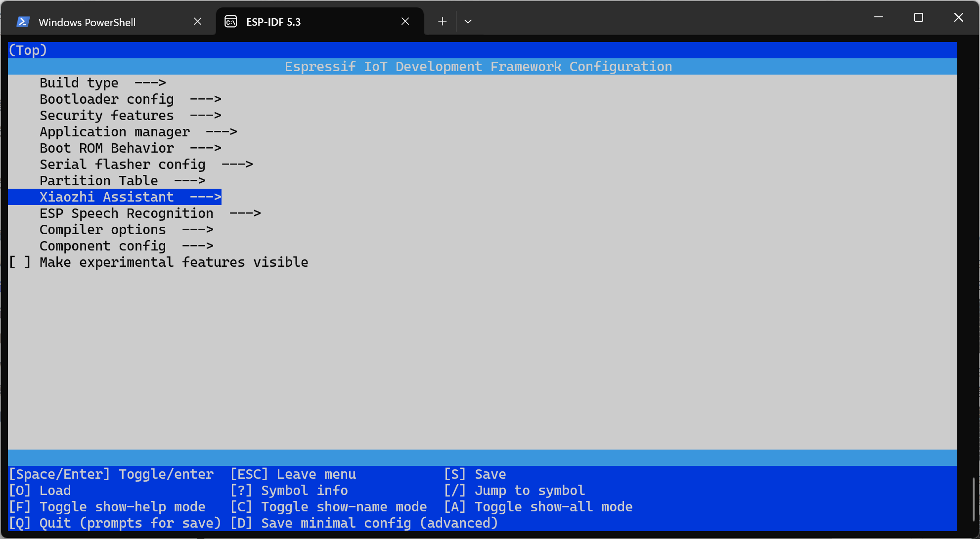Open the Component config menu
The width and height of the screenshot is (980, 539).
pos(127,246)
